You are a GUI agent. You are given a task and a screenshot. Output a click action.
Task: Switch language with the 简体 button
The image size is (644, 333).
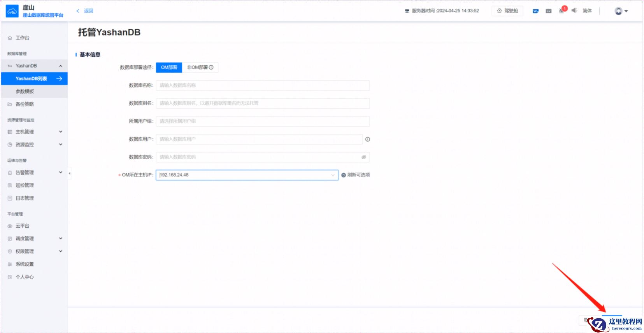587,11
